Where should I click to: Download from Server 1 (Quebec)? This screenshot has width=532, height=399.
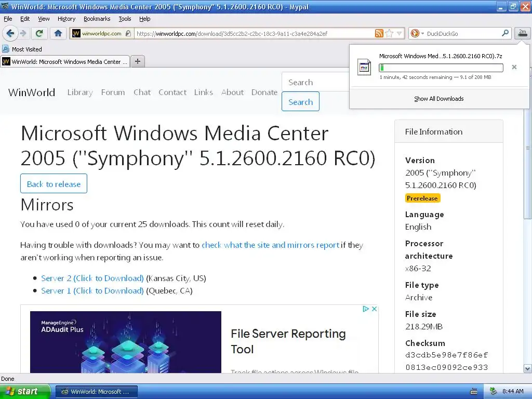tap(92, 291)
